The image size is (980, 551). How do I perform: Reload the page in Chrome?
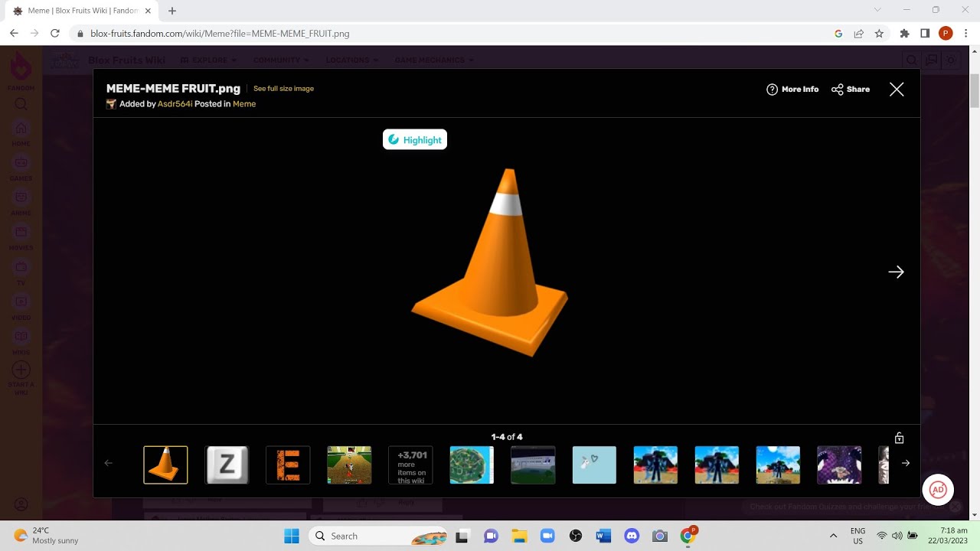(55, 34)
